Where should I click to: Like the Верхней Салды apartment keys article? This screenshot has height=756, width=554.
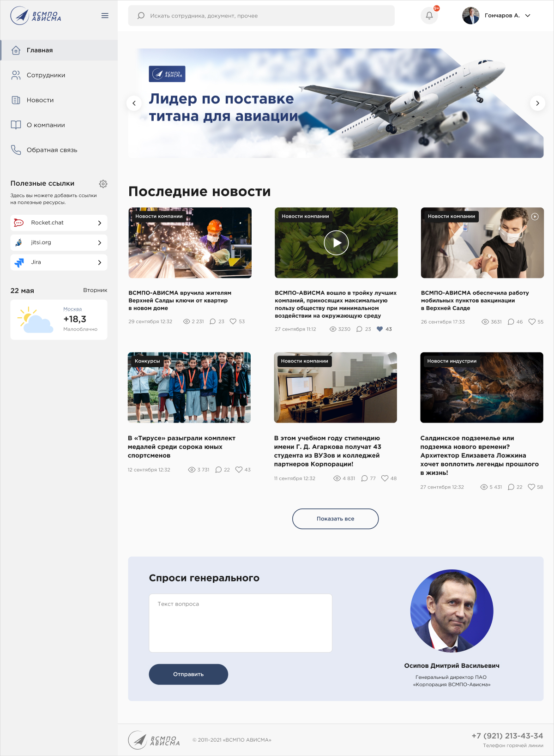[x=233, y=321]
